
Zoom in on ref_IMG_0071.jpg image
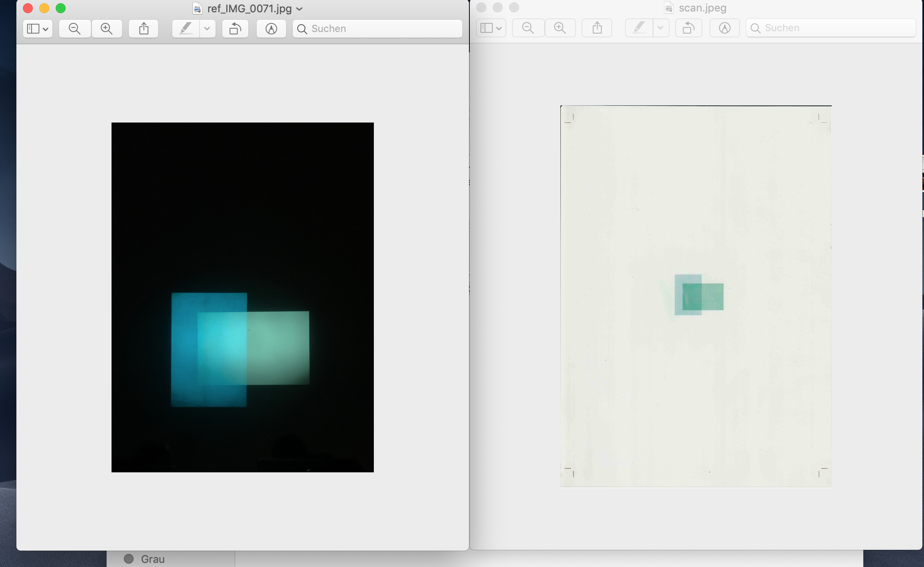pos(107,29)
